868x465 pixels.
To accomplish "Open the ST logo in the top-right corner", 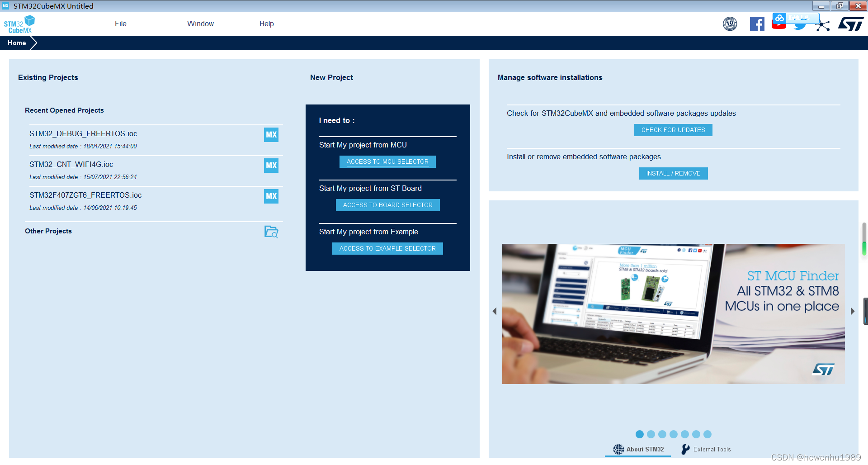I will (851, 24).
